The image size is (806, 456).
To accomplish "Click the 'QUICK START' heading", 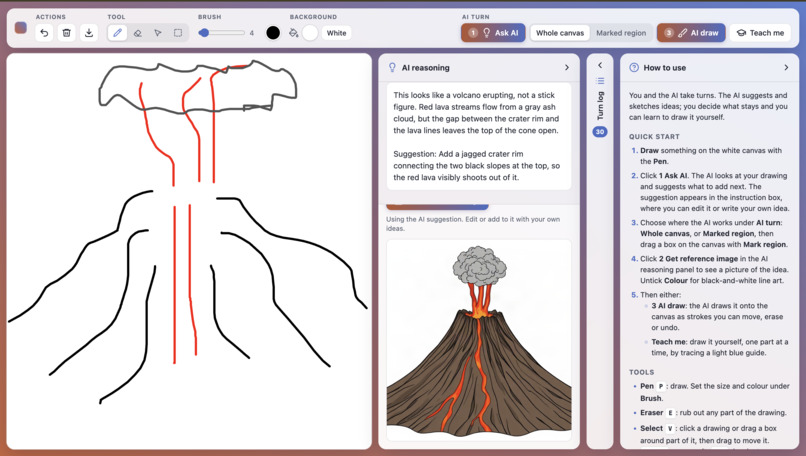I will click(x=654, y=137).
